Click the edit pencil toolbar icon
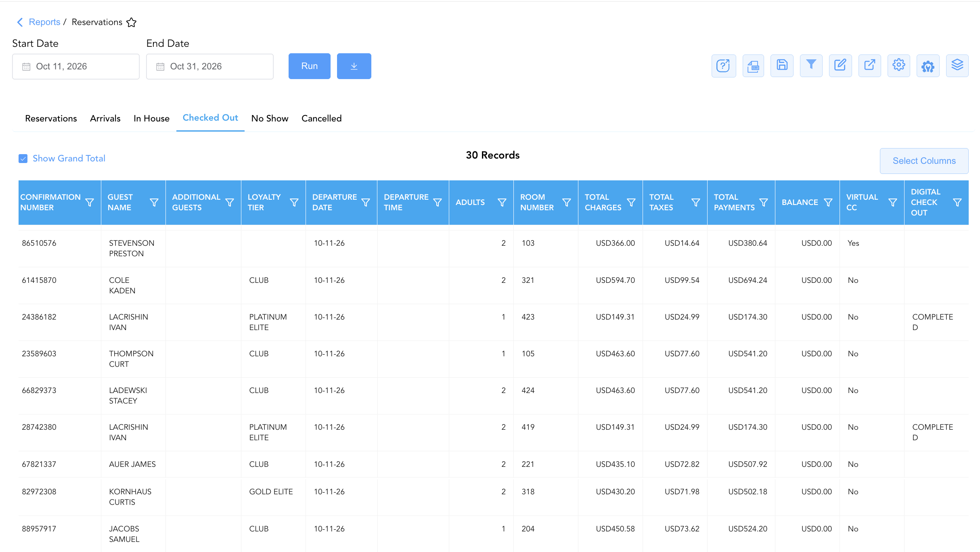 840,66
